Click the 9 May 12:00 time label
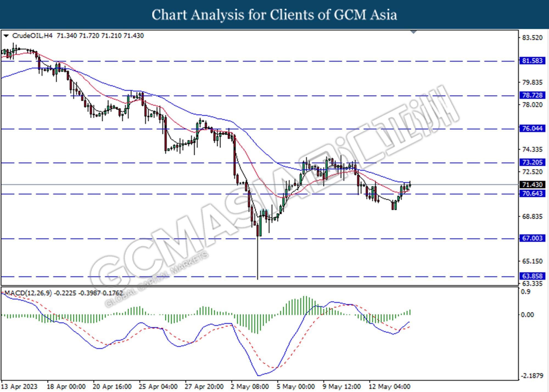549x392 pixels. click(x=342, y=387)
